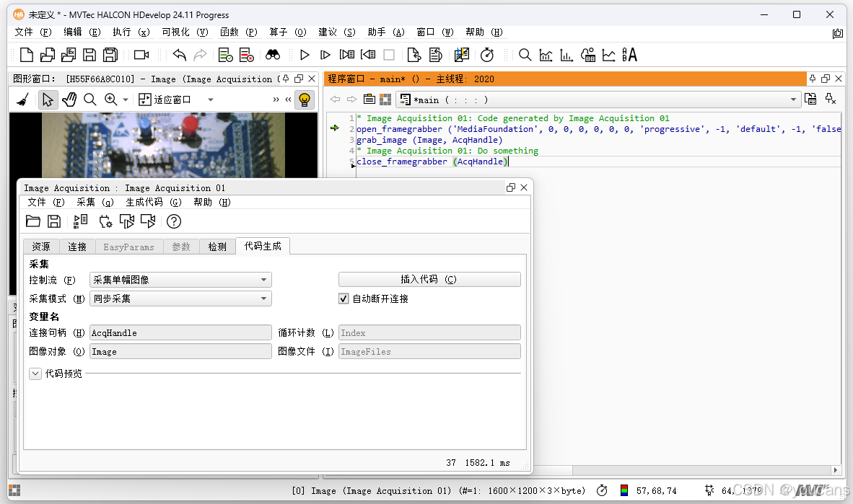
Task: Click the Save All multi-floppy icon
Action: pos(110,55)
